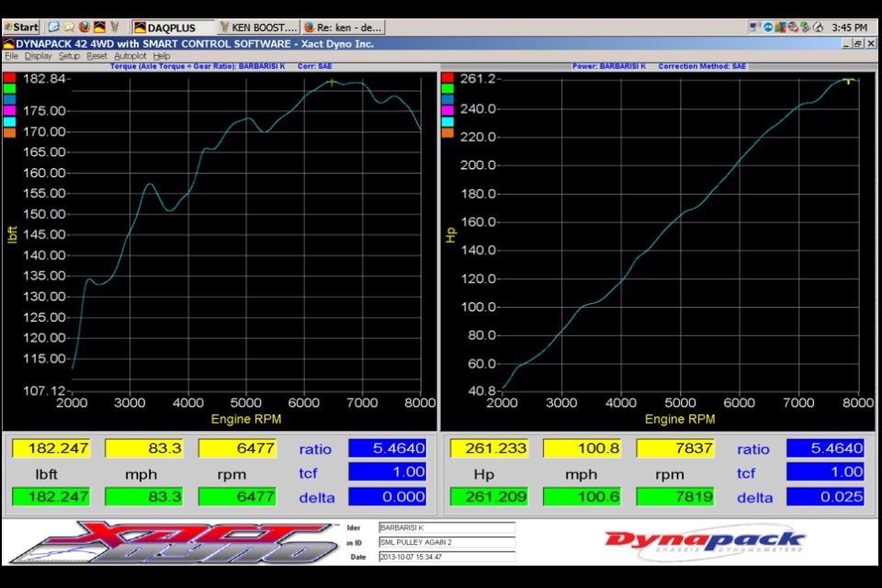882x588 pixels.
Task: Click the yellow 7837 rpm value field
Action: click(675, 448)
